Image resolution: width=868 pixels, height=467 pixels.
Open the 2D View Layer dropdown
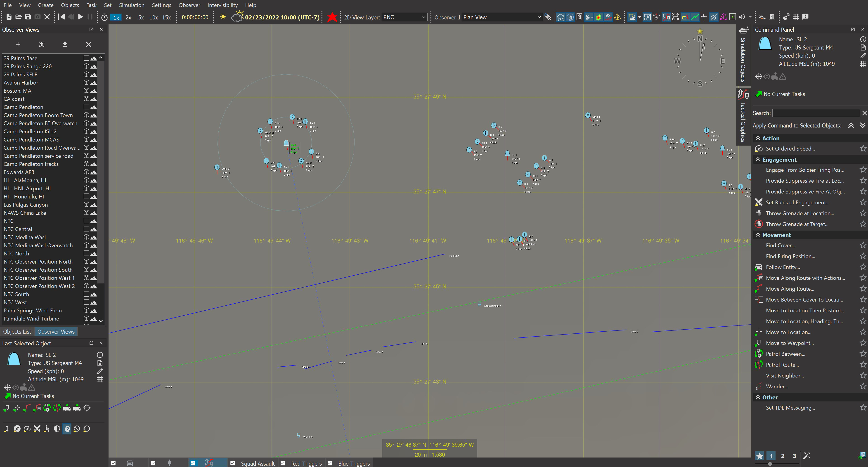[404, 17]
